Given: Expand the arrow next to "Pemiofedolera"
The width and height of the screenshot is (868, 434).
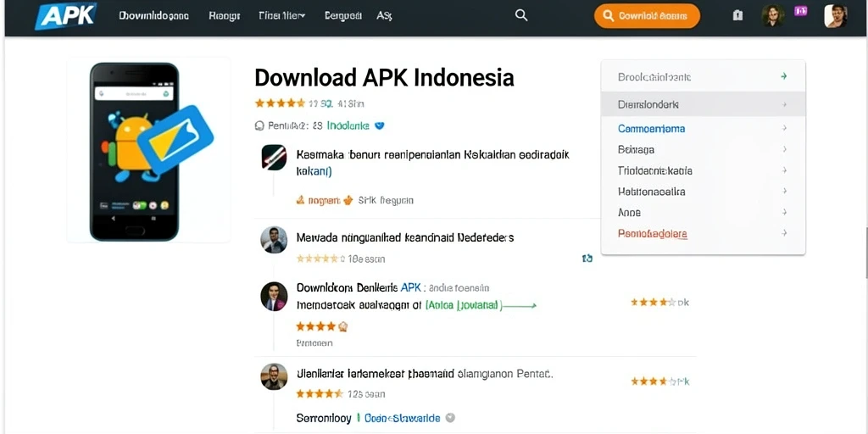Looking at the screenshot, I should [784, 233].
